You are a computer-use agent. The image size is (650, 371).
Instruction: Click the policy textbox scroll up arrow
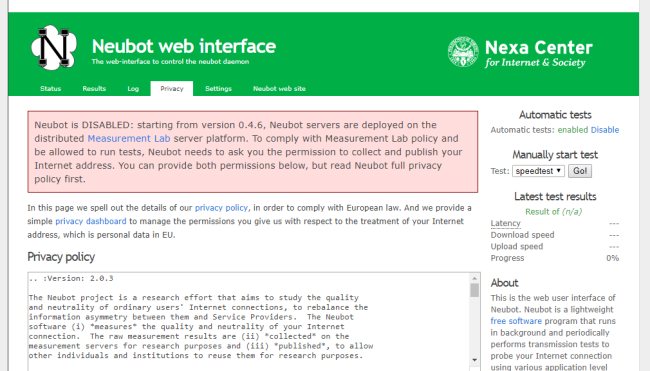tap(475, 278)
